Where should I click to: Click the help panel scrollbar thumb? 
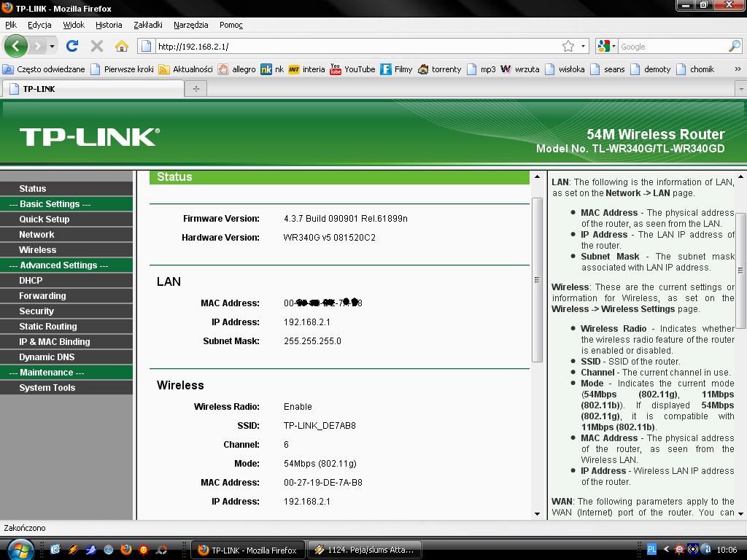click(x=741, y=270)
